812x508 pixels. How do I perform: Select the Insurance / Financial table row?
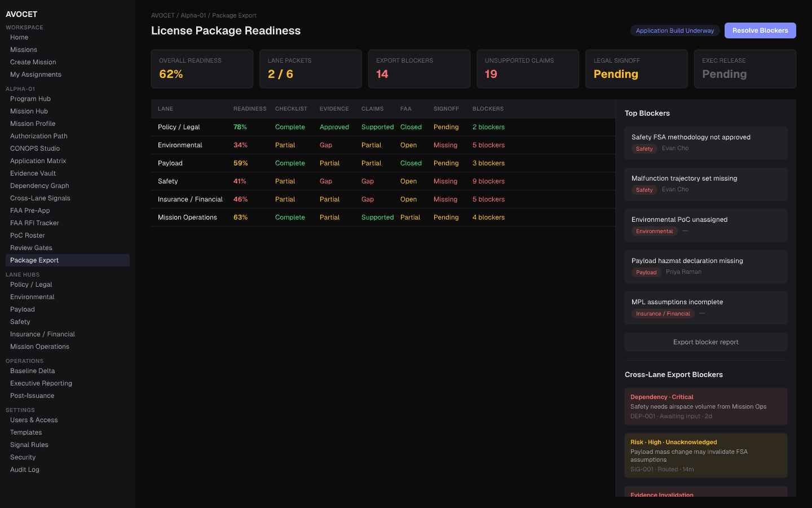tap(383, 199)
